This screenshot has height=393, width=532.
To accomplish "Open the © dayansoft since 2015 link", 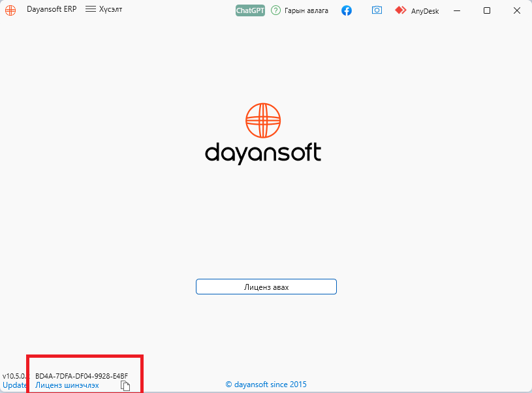I will [266, 384].
